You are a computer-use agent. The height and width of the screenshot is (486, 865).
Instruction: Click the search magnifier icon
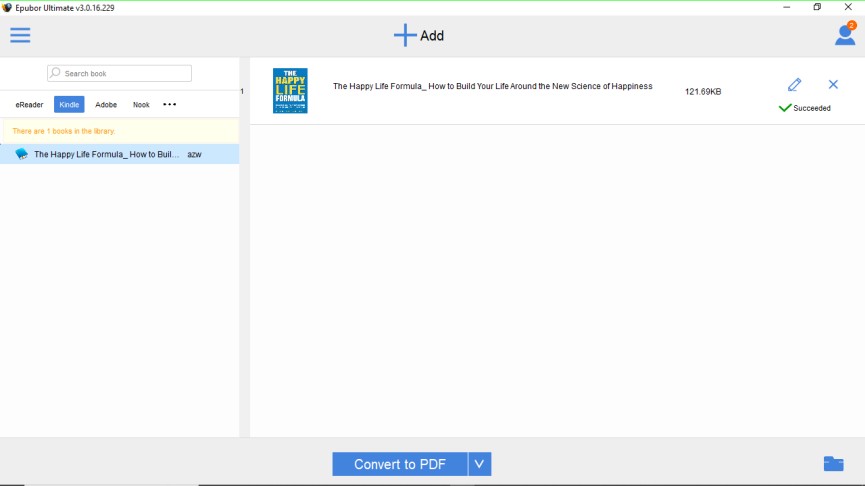point(55,73)
